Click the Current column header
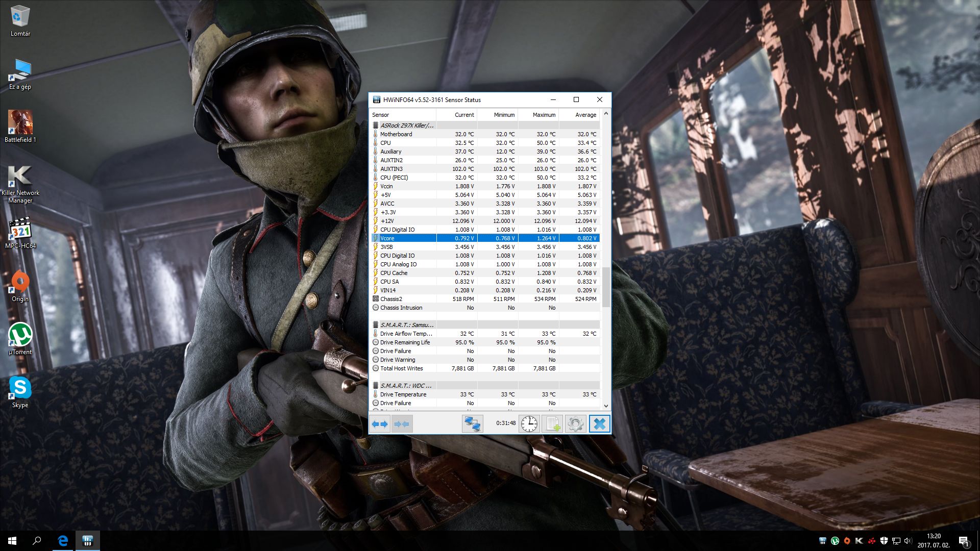The image size is (980, 551). (x=457, y=115)
